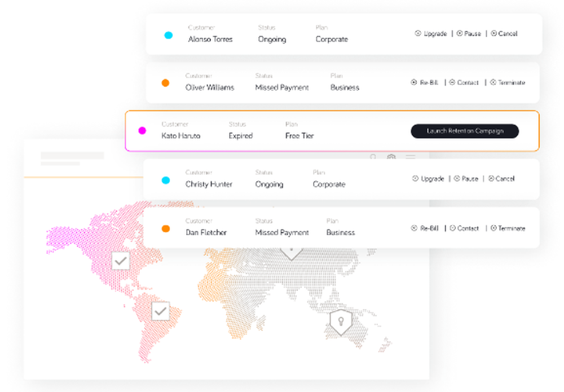Image resolution: width=564 pixels, height=392 pixels.
Task: Click the shield pin icon over Australia
Action: (x=341, y=321)
